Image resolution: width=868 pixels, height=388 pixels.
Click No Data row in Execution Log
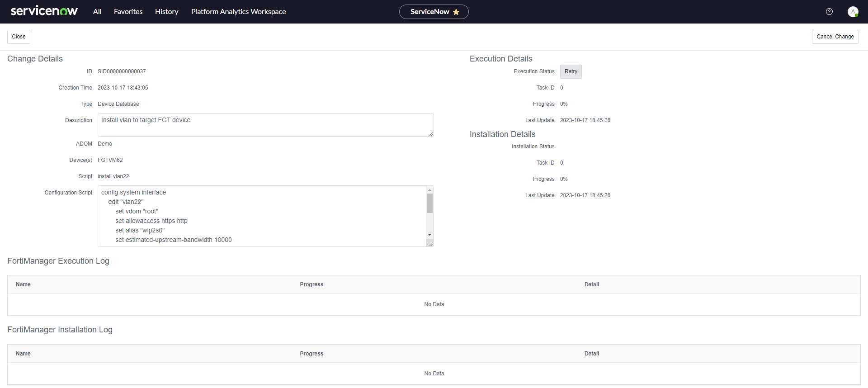click(434, 304)
